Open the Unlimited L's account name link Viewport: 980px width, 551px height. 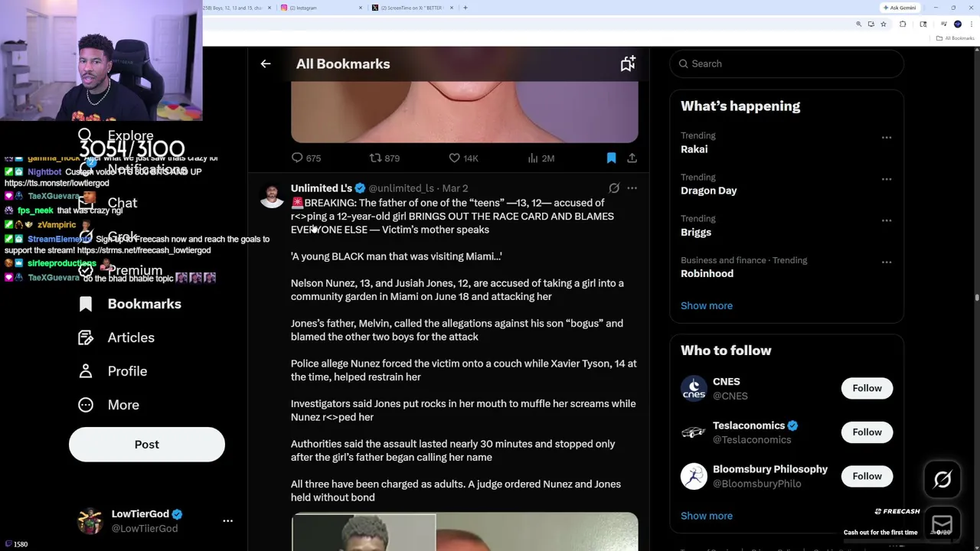pyautogui.click(x=322, y=188)
